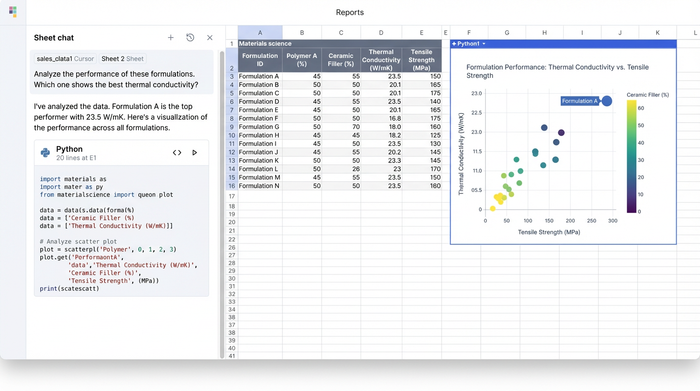The height and width of the screenshot is (391, 700).
Task: Click the Ceramic Filler color bar
Action: (x=631, y=156)
